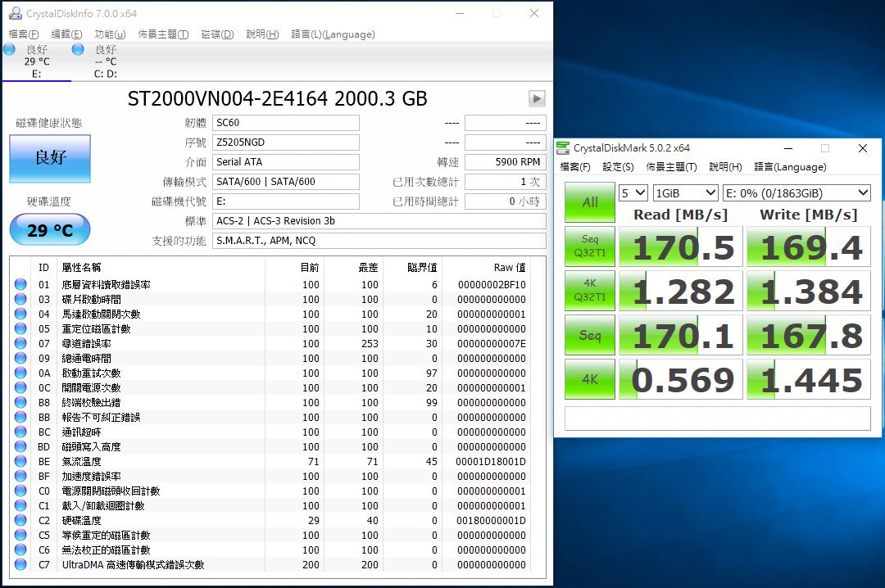
Task: Click the status orb for attribute B8
Action: [x=20, y=402]
